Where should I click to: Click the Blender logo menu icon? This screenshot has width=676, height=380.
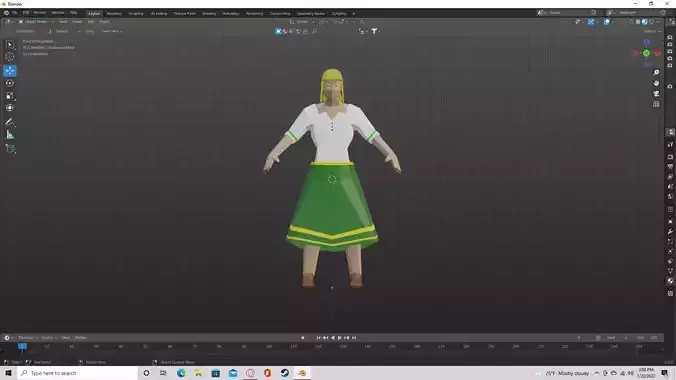click(6, 13)
